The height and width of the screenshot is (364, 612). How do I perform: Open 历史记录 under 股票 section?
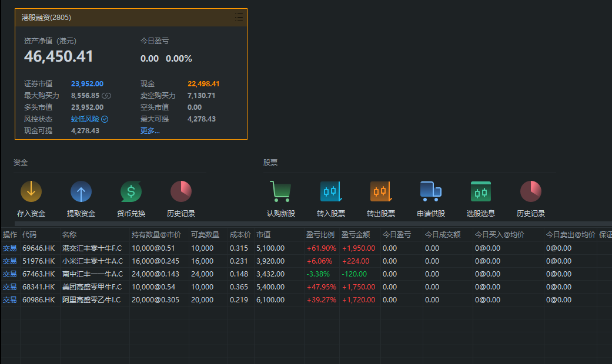(x=531, y=191)
